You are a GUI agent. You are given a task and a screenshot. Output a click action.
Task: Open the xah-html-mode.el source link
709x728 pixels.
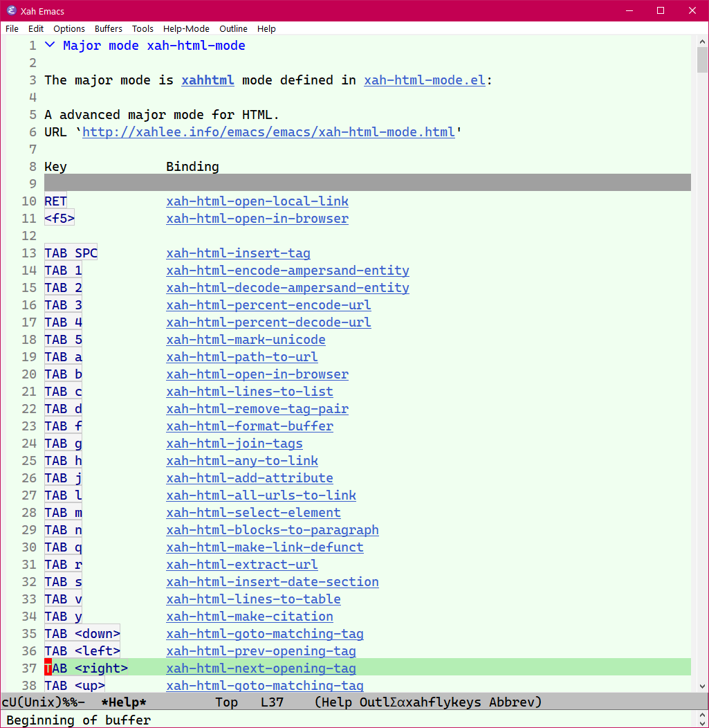pyautogui.click(x=425, y=80)
